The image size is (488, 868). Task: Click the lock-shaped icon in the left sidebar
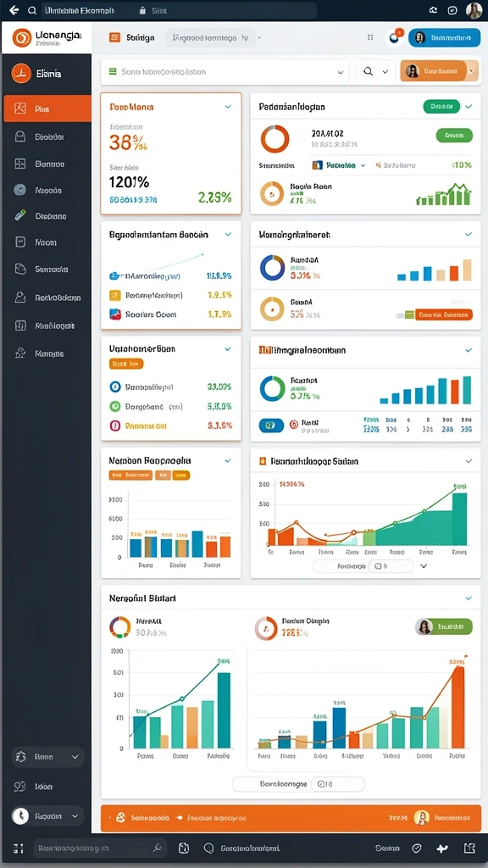click(x=20, y=136)
